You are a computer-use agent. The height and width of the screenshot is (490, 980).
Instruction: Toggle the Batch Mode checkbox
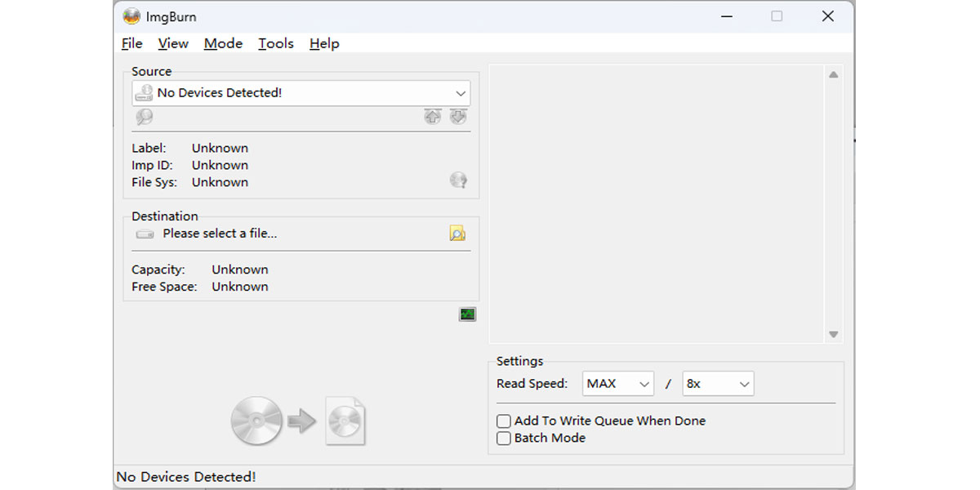[x=504, y=439]
